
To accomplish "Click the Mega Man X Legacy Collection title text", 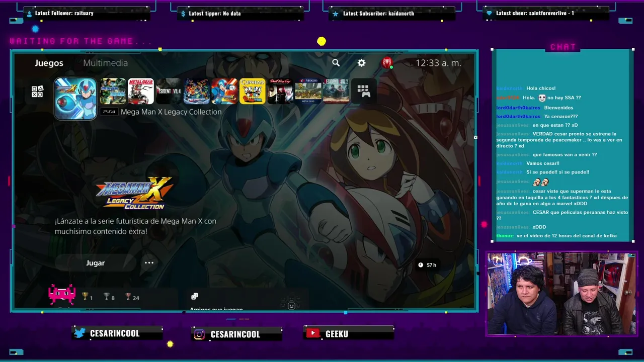I will pyautogui.click(x=171, y=112).
